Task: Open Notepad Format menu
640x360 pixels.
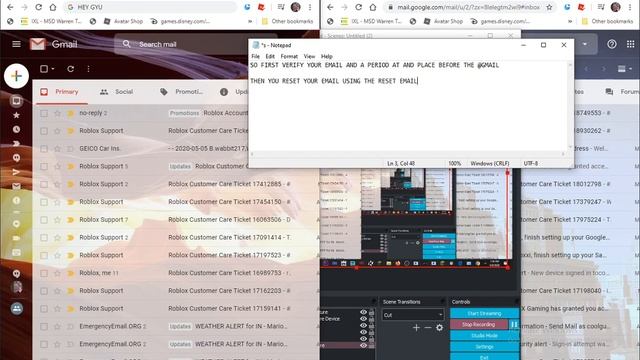Action: click(289, 56)
